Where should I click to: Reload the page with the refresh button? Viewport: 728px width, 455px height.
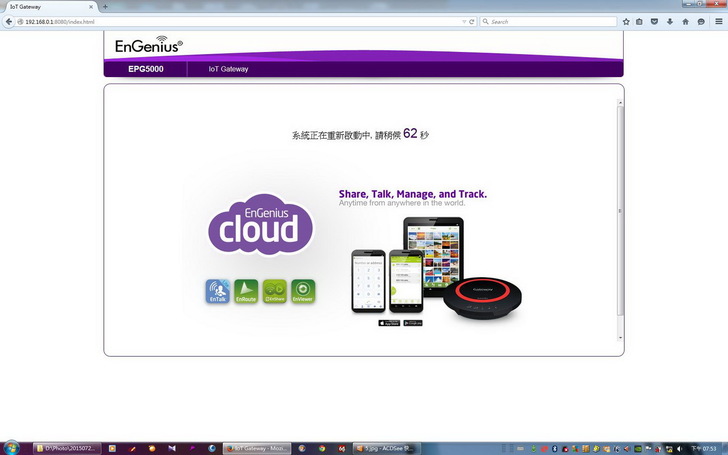pos(472,21)
